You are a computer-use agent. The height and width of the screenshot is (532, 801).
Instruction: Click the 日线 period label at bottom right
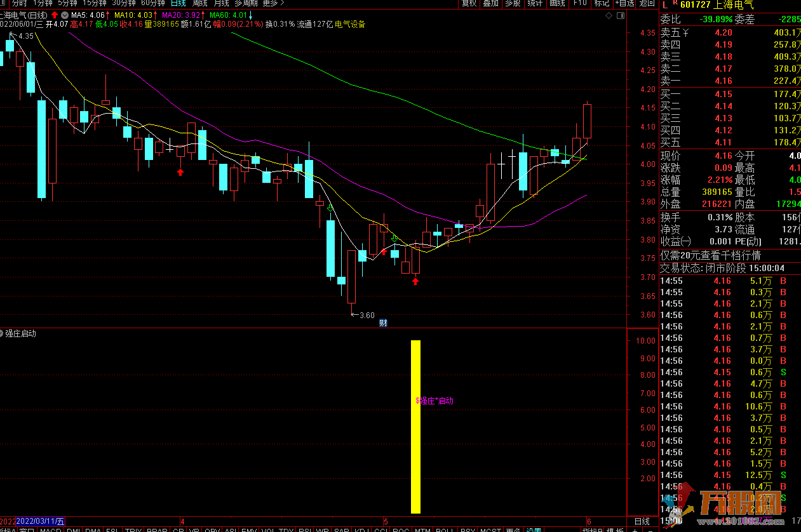[x=642, y=521]
